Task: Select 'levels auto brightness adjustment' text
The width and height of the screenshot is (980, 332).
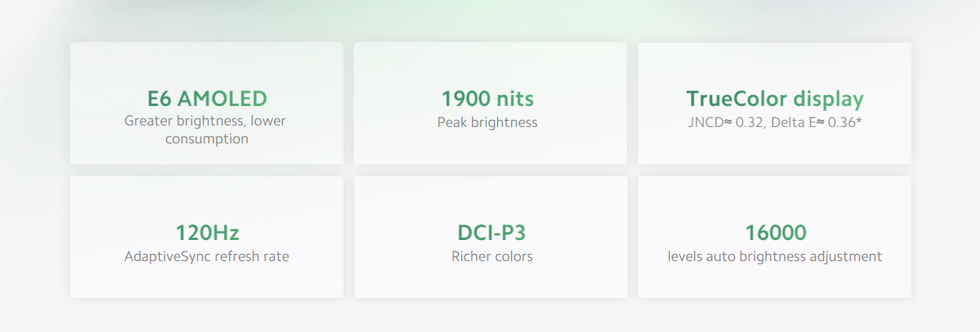Action: click(775, 256)
